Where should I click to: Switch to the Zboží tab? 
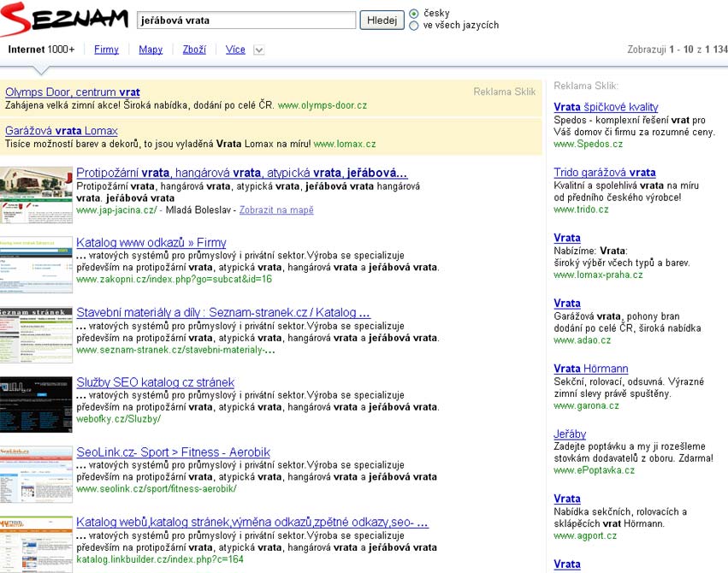pos(194,50)
